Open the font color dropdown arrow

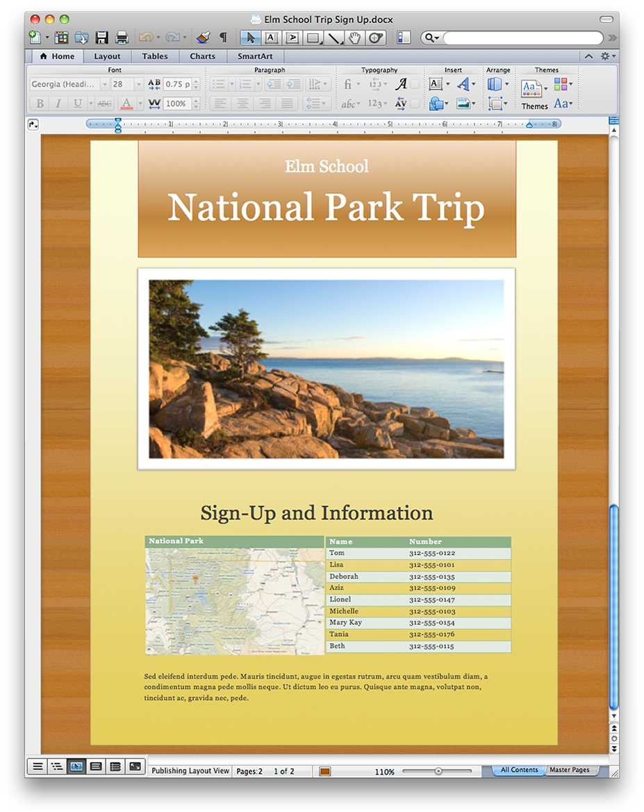tap(140, 103)
